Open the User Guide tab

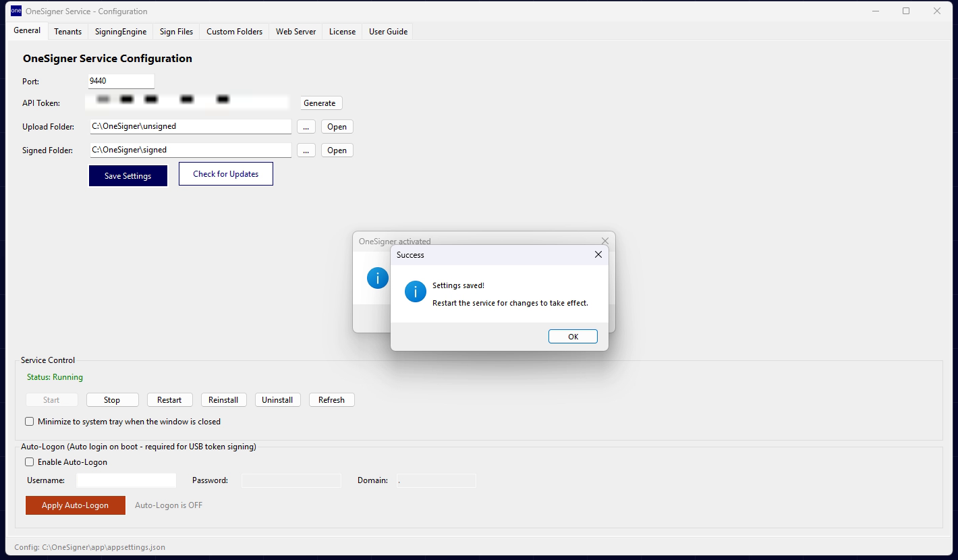[388, 31]
